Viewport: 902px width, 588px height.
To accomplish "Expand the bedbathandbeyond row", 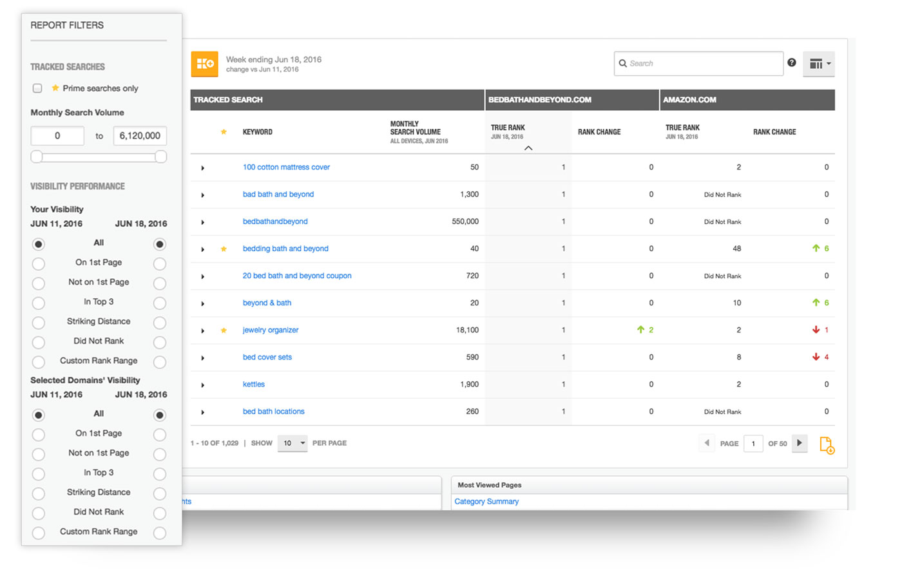I will pyautogui.click(x=202, y=222).
